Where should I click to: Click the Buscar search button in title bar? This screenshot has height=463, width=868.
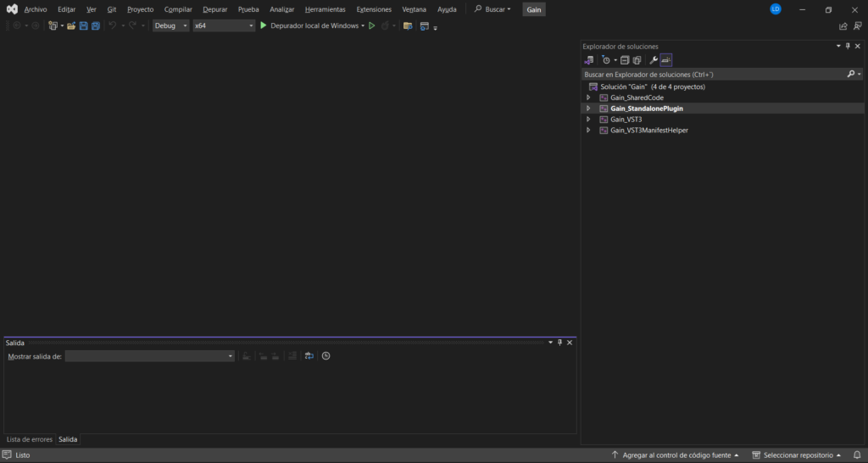coord(492,9)
